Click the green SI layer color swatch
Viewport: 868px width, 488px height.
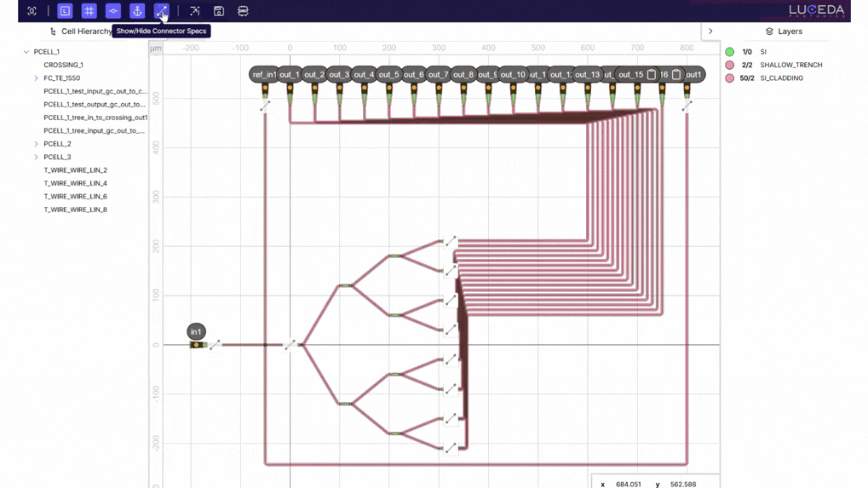click(730, 52)
